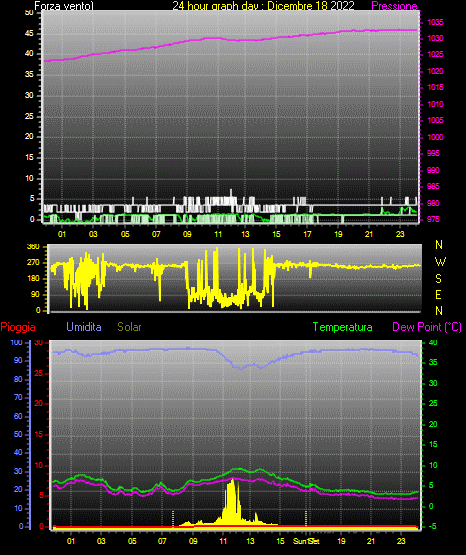
Task: Click the 'Sun Set' marker label
Action: [306, 541]
